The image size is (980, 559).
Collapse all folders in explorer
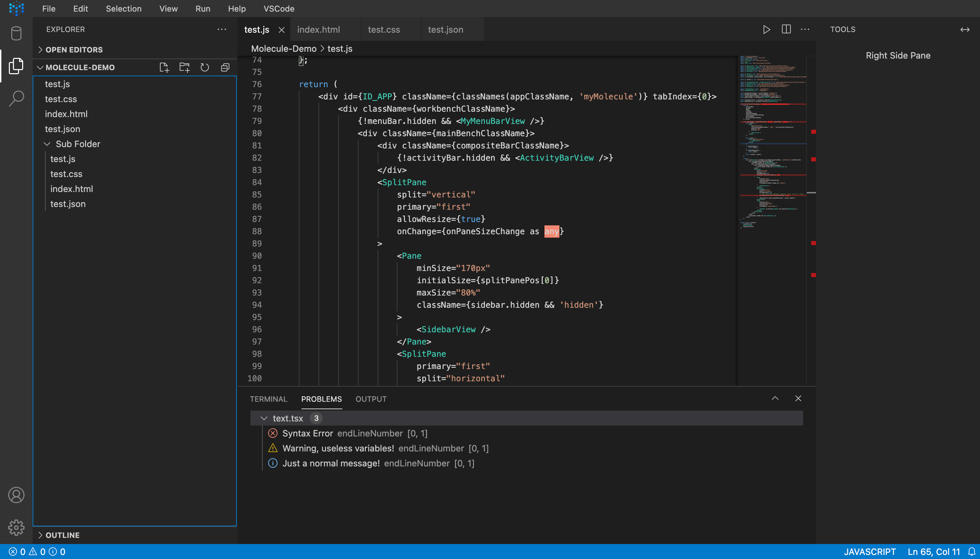pos(225,67)
